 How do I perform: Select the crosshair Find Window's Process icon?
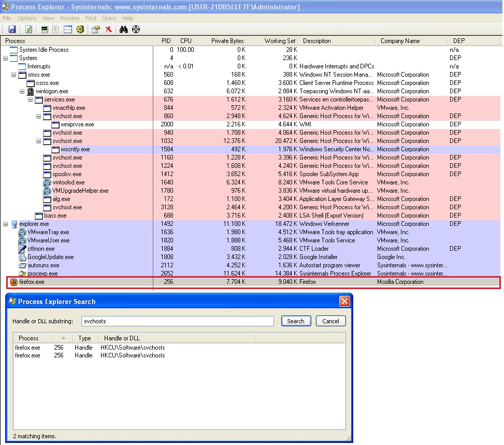136,29
